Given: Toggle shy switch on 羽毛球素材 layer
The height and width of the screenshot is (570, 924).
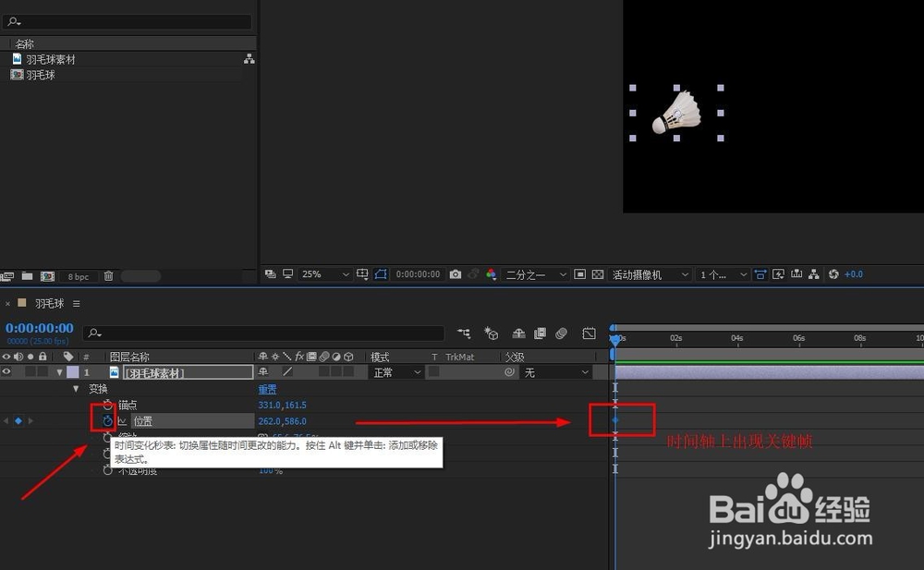Looking at the screenshot, I should click(262, 372).
